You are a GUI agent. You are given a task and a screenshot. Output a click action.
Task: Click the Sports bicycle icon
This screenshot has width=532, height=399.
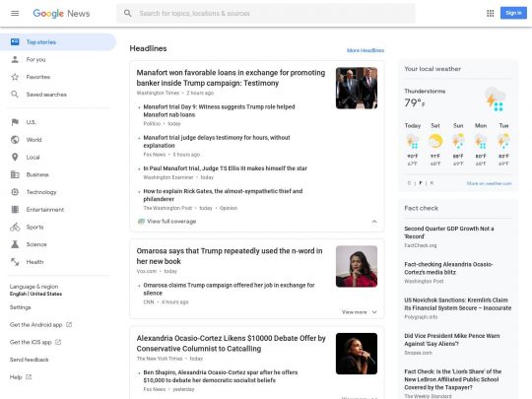pos(15,227)
